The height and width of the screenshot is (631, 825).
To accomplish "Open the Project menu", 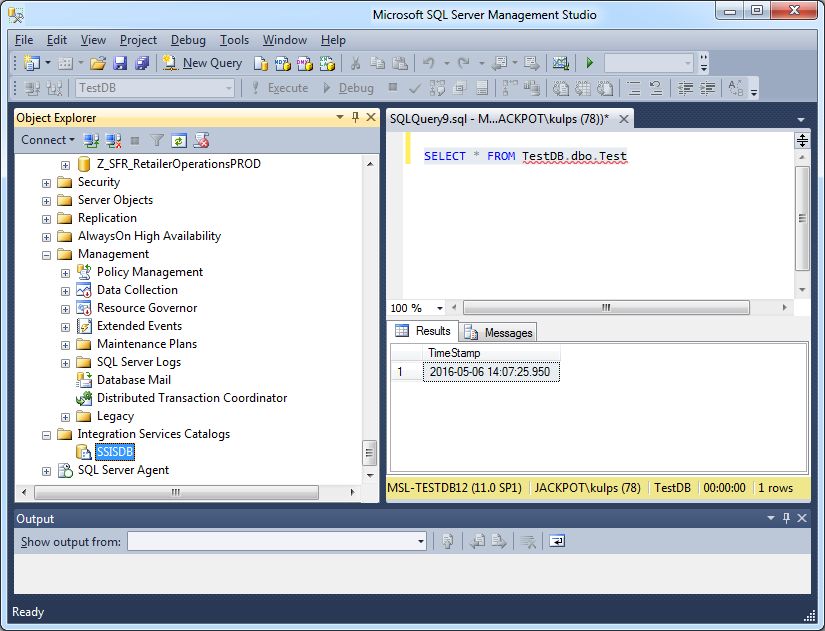I will pos(138,40).
